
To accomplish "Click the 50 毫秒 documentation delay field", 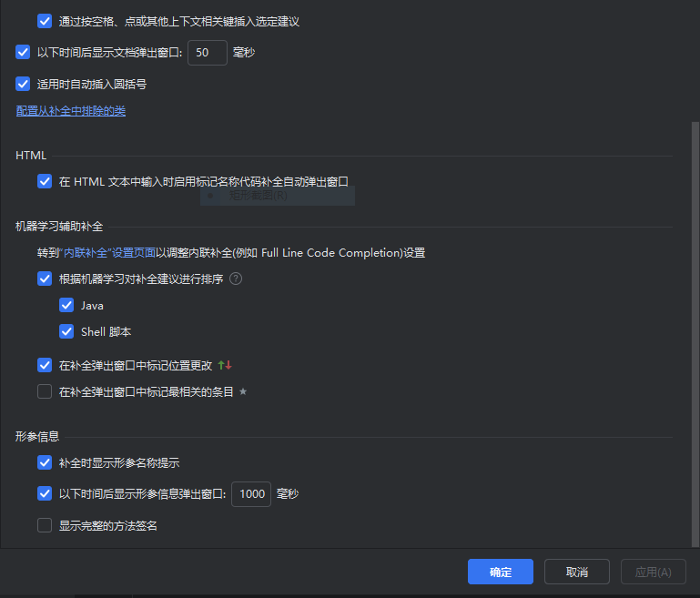I will [208, 53].
